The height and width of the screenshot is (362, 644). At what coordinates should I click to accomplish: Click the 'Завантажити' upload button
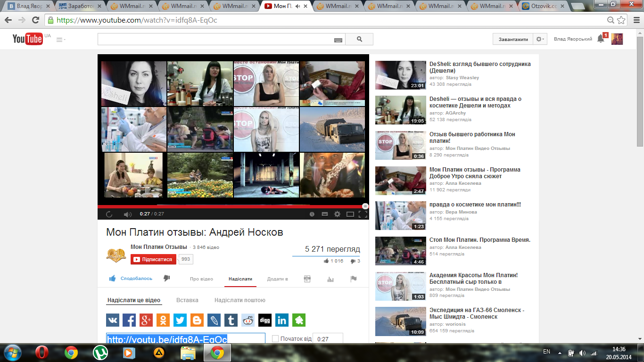(513, 40)
